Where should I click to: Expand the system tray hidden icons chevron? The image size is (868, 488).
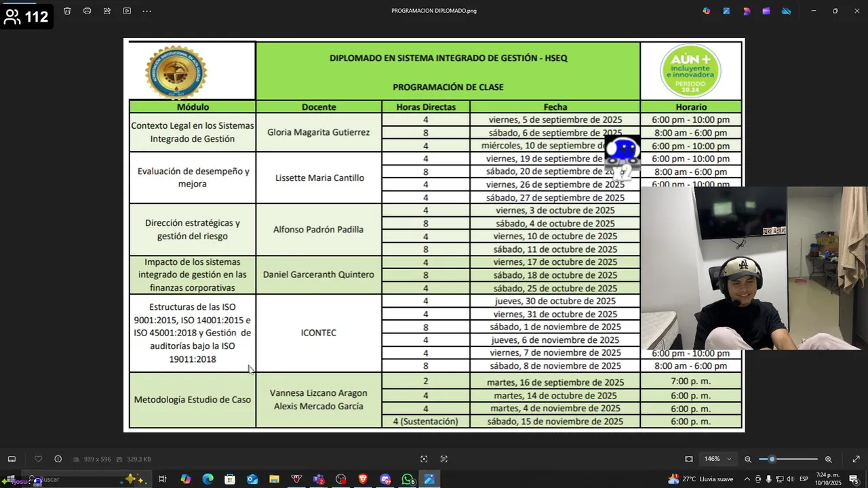click(x=748, y=479)
